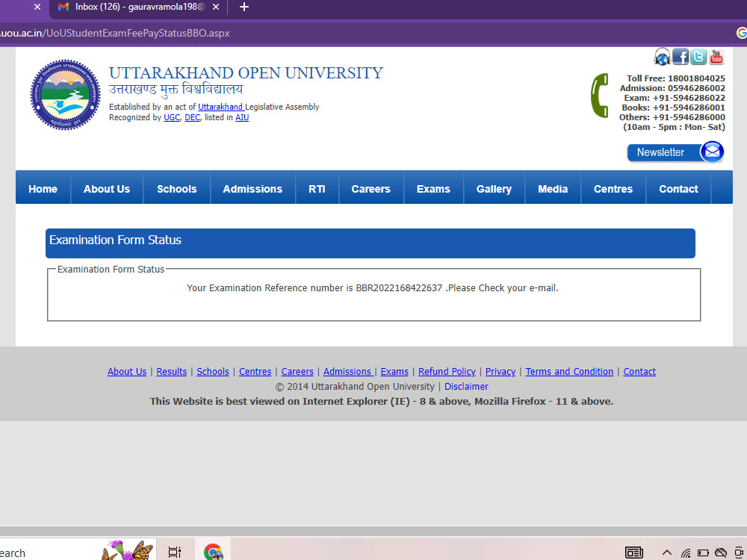Screen dimensions: 747x560
Task: Click the Uttarakhand Open University logo
Action: coord(65,95)
